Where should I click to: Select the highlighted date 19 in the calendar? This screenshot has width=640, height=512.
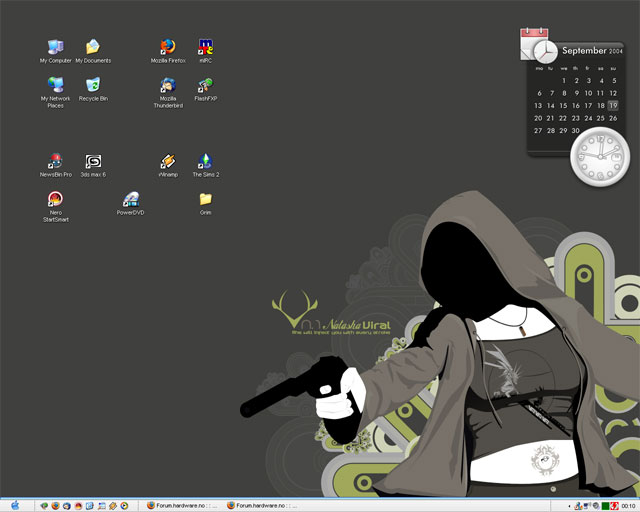(613, 105)
